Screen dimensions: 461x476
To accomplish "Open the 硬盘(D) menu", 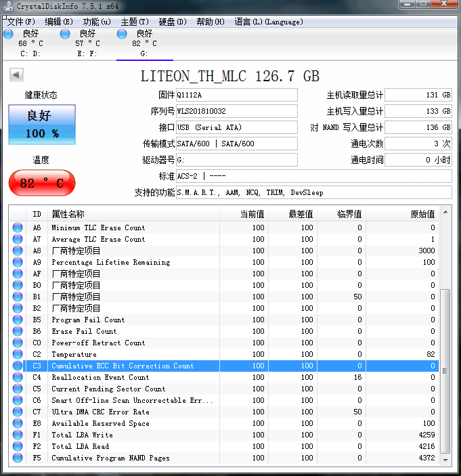I will [173, 22].
